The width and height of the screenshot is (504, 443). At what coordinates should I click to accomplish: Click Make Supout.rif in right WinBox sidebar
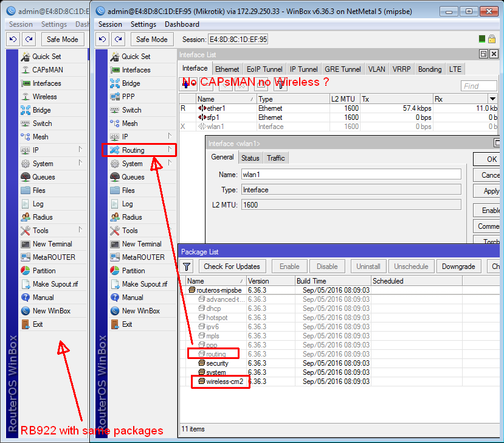pyautogui.click(x=145, y=284)
